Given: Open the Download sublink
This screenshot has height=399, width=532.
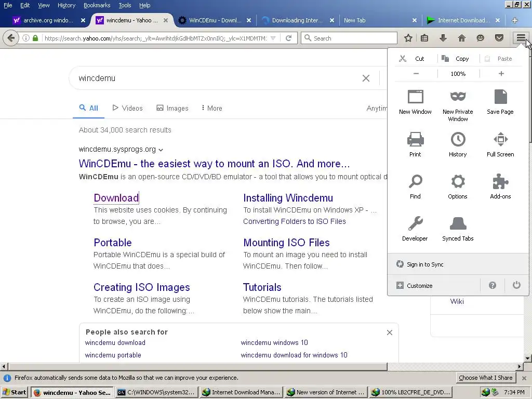Looking at the screenshot, I should [x=116, y=198].
